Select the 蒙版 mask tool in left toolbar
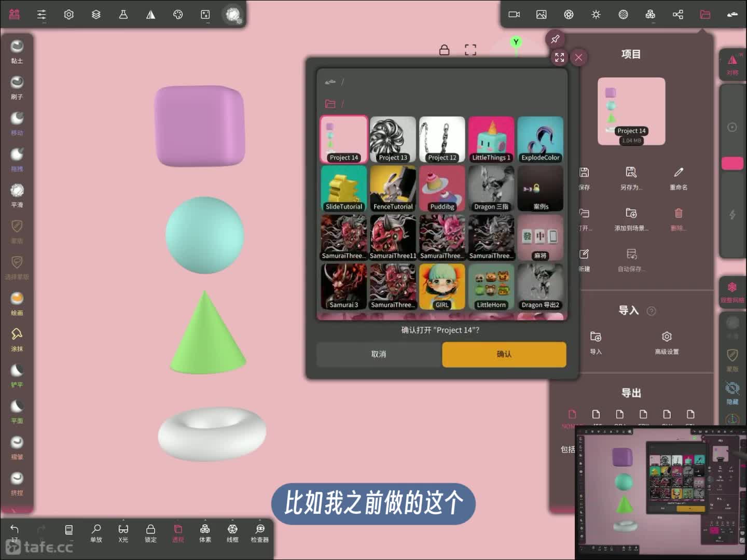The height and width of the screenshot is (560, 747). 17,231
